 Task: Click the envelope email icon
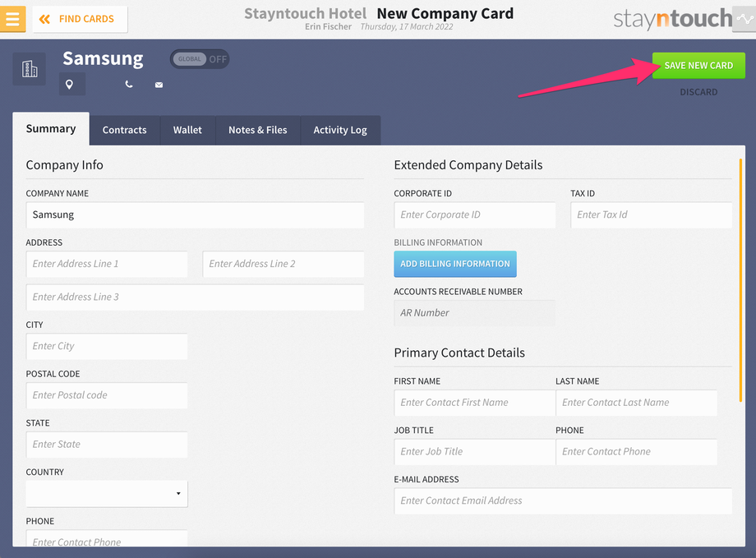click(x=159, y=85)
